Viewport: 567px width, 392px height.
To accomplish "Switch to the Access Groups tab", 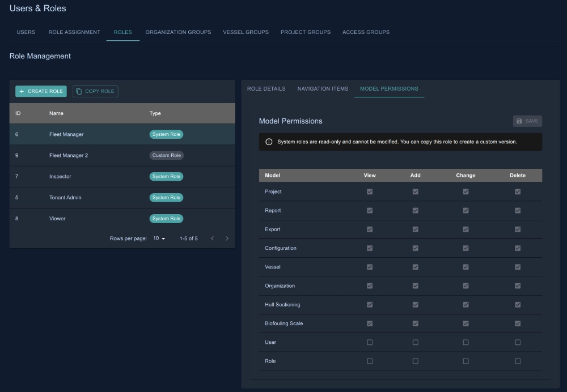I will [x=365, y=32].
